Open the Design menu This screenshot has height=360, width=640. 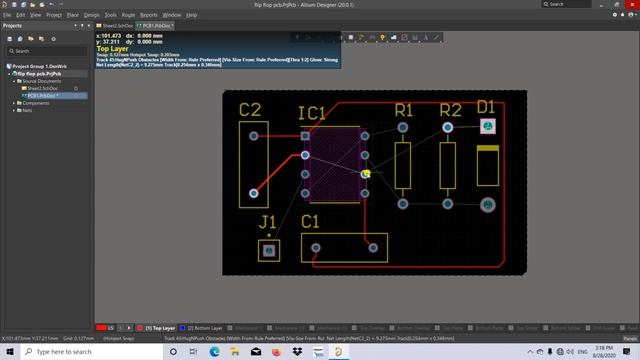[x=91, y=15]
